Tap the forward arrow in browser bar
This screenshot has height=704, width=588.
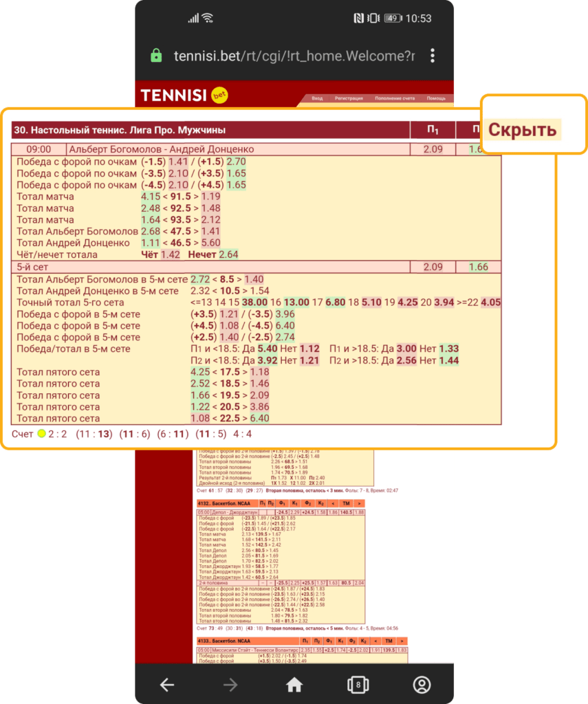(x=230, y=684)
